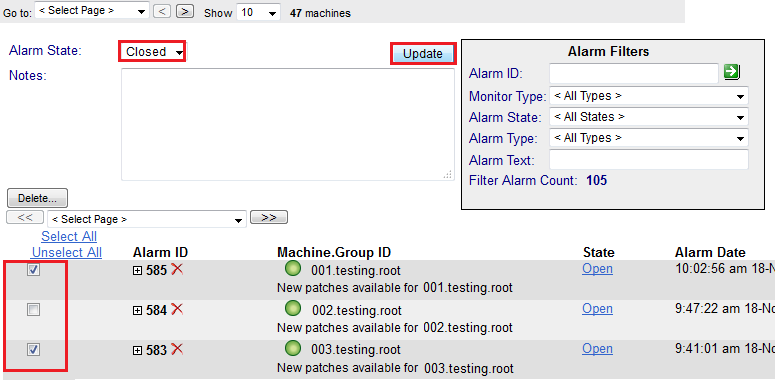
Task: Open the Alarm Type filter dropdown
Action: 648,137
